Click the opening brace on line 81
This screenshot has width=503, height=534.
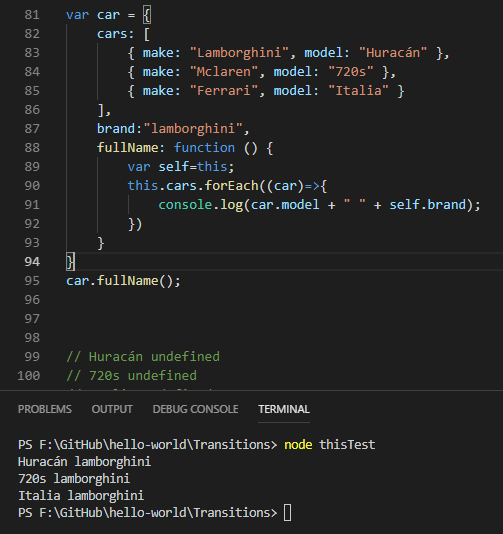(x=147, y=15)
